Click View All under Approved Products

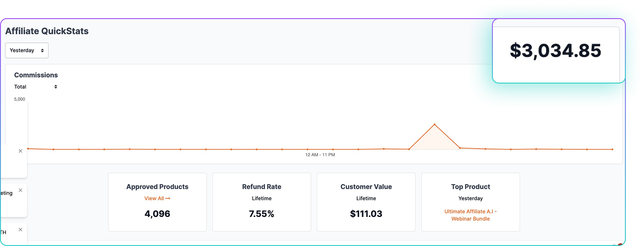pos(154,198)
